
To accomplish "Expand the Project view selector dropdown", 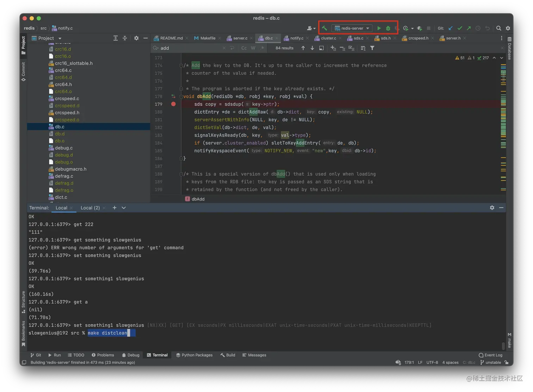I will (60, 38).
